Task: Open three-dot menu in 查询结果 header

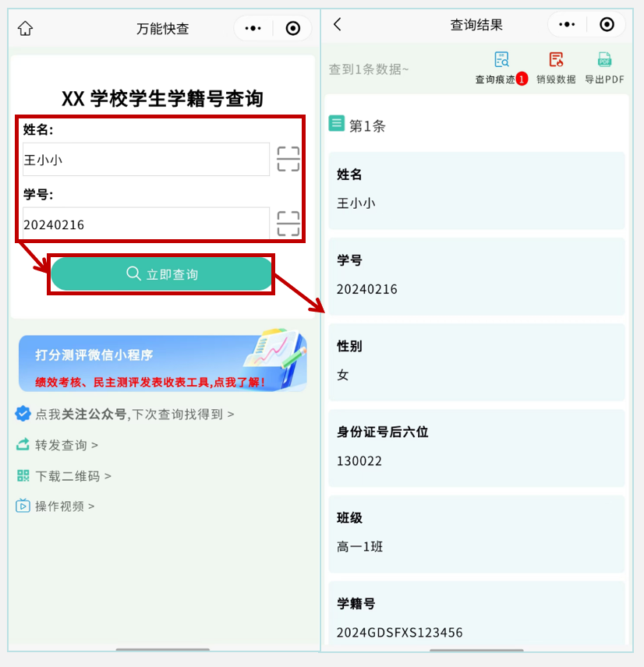Action: tap(567, 25)
